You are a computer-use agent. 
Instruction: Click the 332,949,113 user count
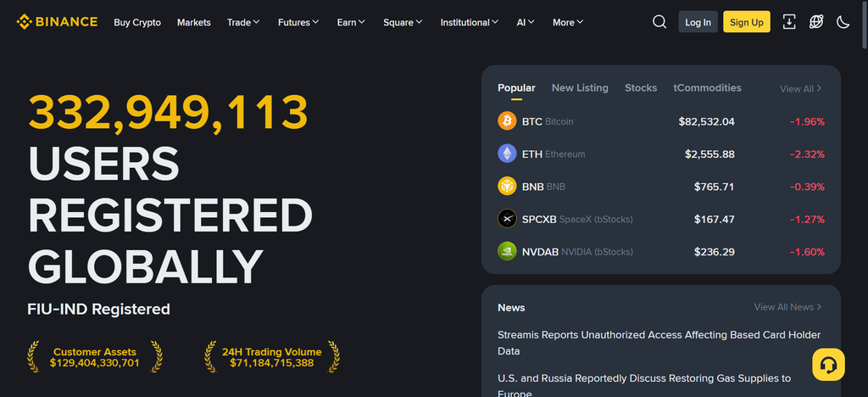pos(168,113)
